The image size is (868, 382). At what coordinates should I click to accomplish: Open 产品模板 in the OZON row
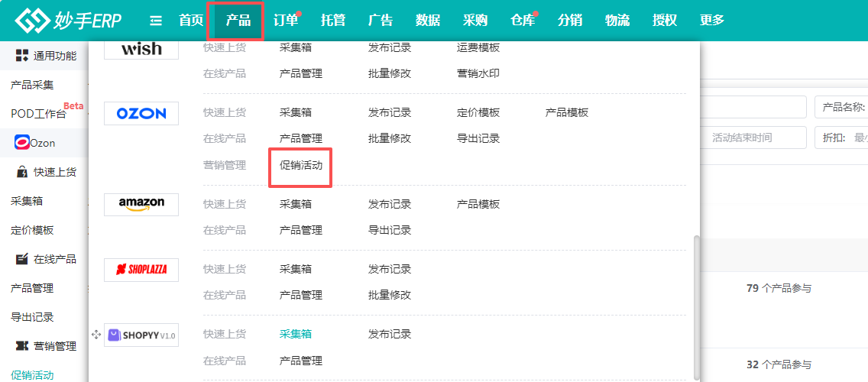point(567,112)
